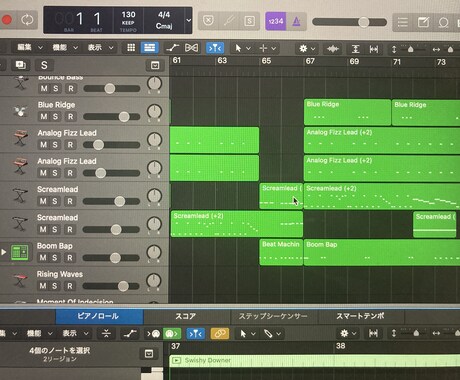Toggle Cycle mode in transport
The width and height of the screenshot is (460, 380).
coord(27,20)
